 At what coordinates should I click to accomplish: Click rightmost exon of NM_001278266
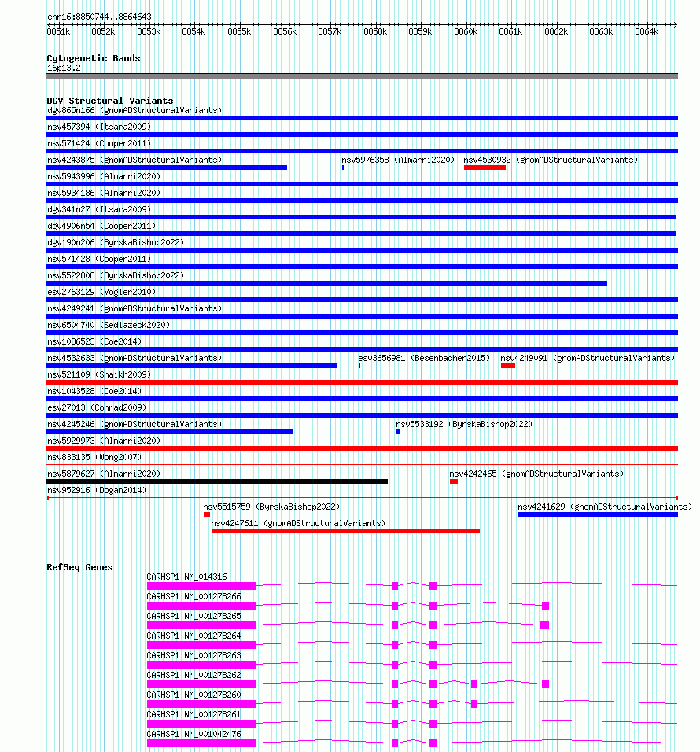(545, 606)
